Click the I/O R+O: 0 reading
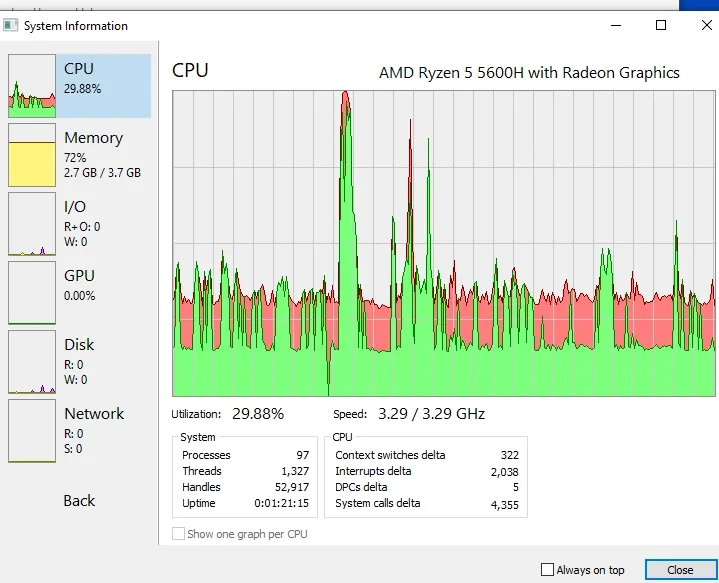 coord(82,227)
